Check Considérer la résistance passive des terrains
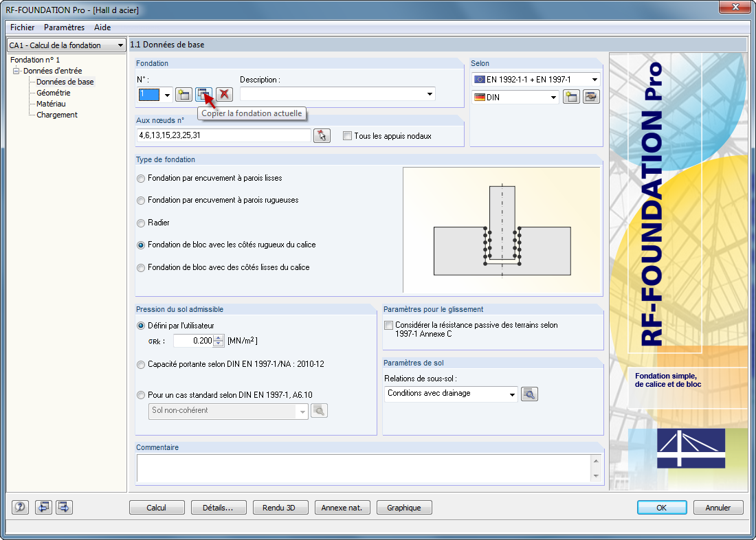 (388, 325)
